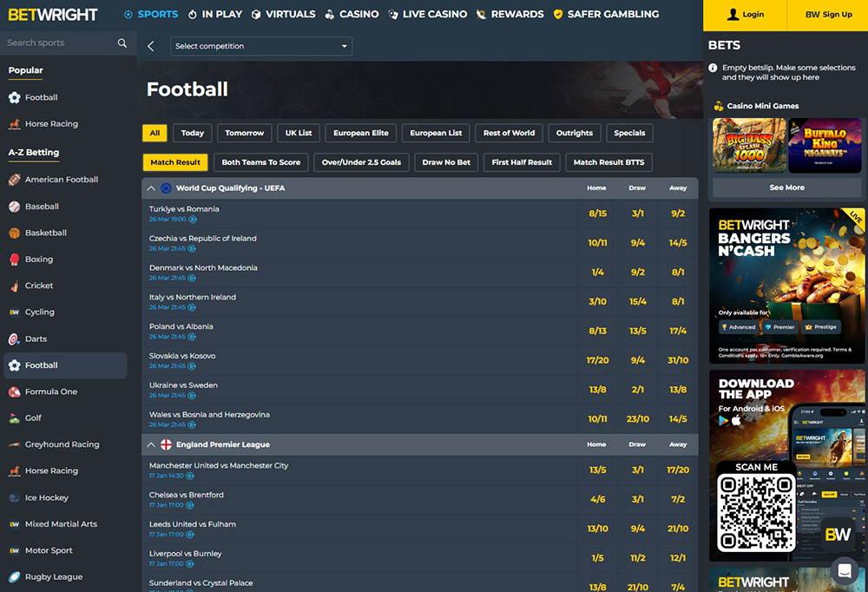
Task: Switch market to Both Teams To Score
Action: click(260, 162)
